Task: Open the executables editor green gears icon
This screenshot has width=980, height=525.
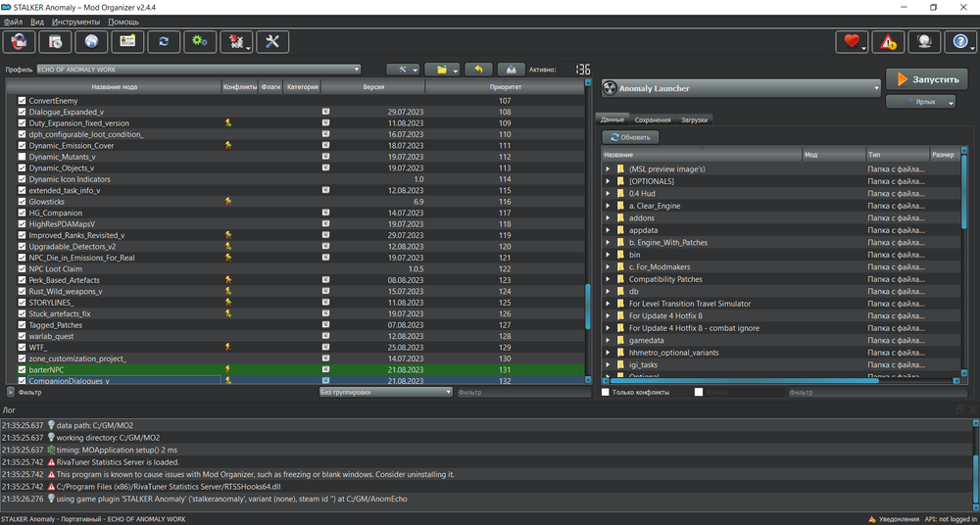Action: click(x=201, y=41)
